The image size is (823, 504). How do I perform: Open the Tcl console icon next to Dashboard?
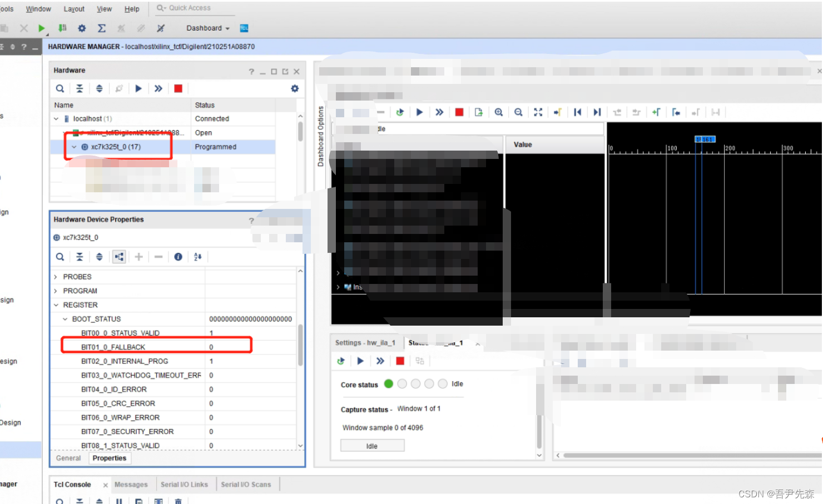point(244,28)
